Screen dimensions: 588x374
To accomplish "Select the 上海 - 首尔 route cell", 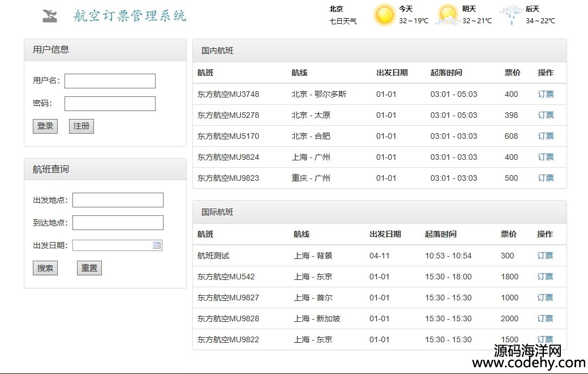I will (313, 297).
